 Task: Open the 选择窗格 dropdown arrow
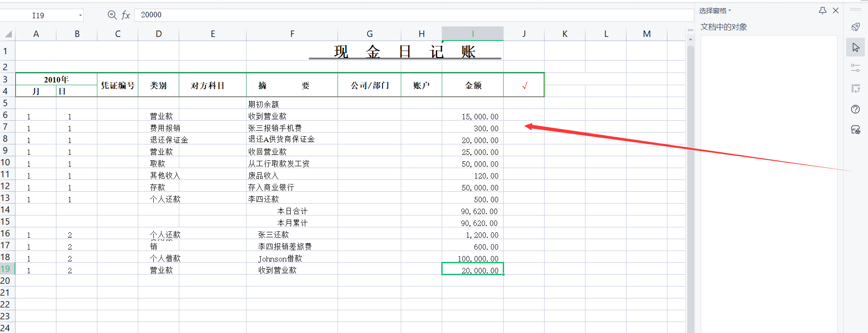click(x=730, y=10)
